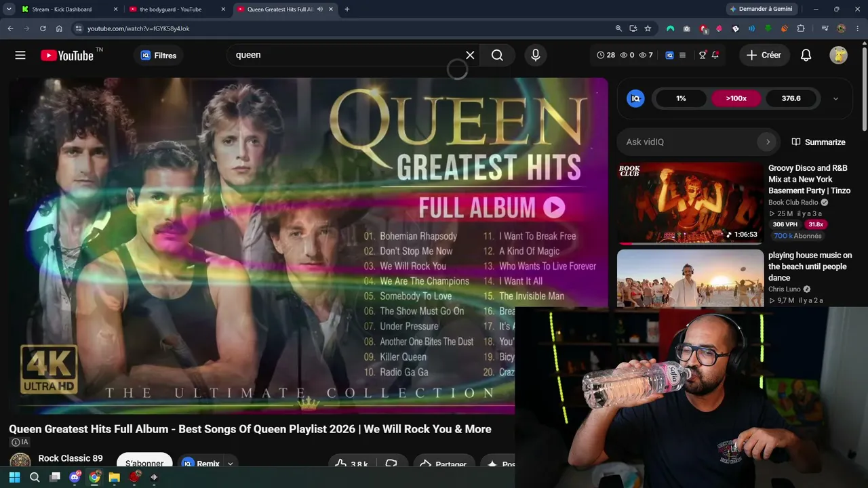The image size is (868, 488).
Task: Click the blue vidIQ icon in the header
Action: tap(669, 55)
